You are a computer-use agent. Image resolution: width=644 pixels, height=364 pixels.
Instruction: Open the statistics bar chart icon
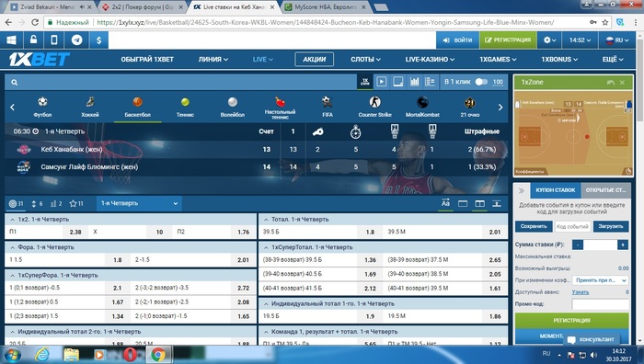tap(414, 82)
